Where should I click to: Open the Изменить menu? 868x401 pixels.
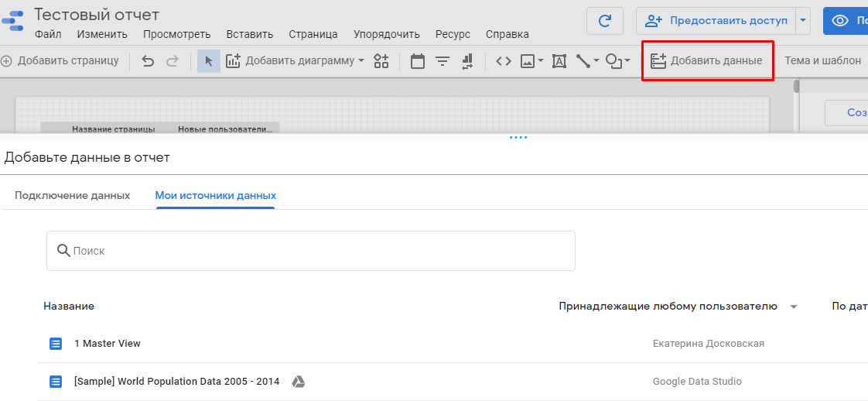click(102, 34)
